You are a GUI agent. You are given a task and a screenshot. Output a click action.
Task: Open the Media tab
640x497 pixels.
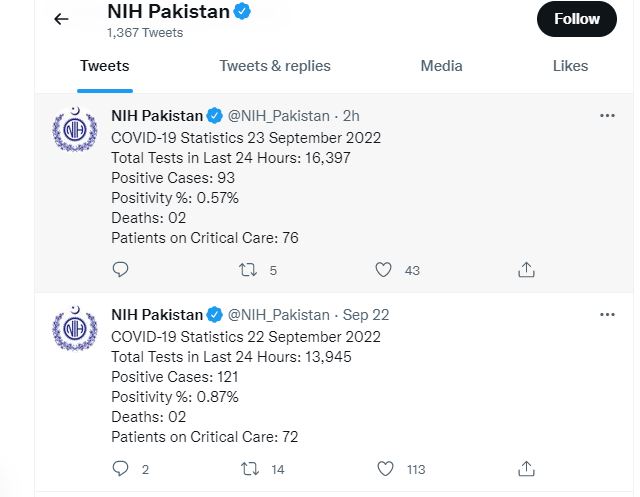click(441, 66)
